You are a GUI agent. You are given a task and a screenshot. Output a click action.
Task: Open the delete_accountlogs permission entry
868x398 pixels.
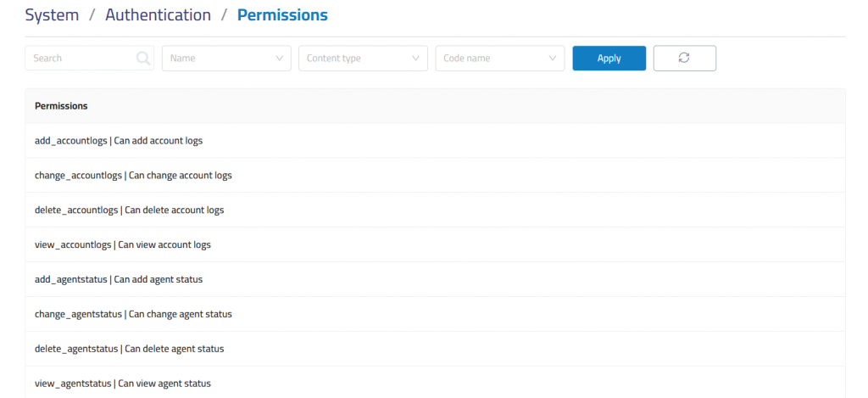(x=129, y=210)
